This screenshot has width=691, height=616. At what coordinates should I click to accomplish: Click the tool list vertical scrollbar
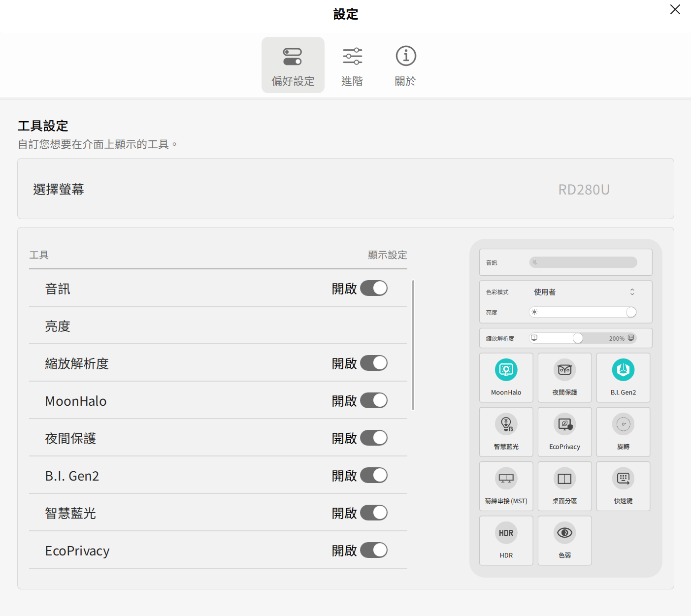(413, 345)
